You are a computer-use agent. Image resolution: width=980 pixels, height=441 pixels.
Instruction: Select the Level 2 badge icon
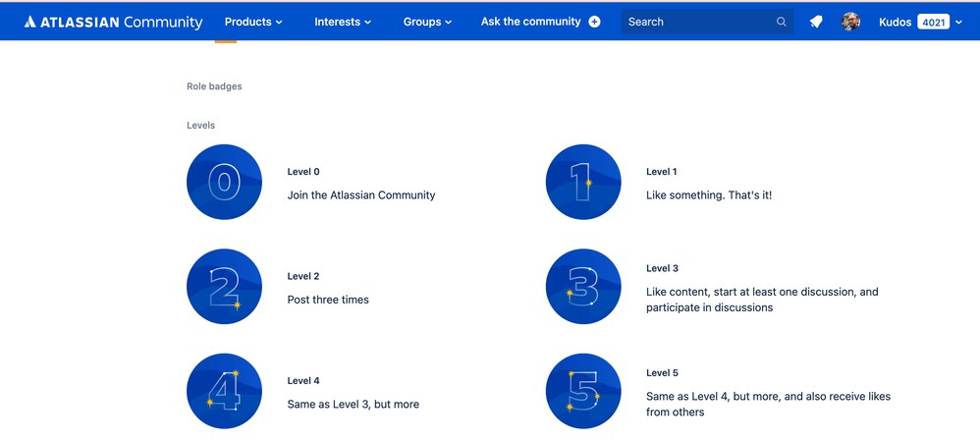(224, 287)
